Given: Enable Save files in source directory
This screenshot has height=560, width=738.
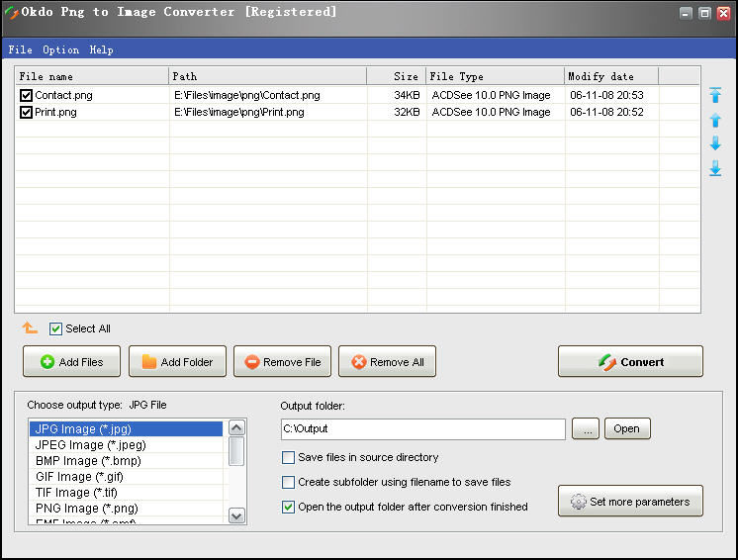Looking at the screenshot, I should click(x=288, y=457).
